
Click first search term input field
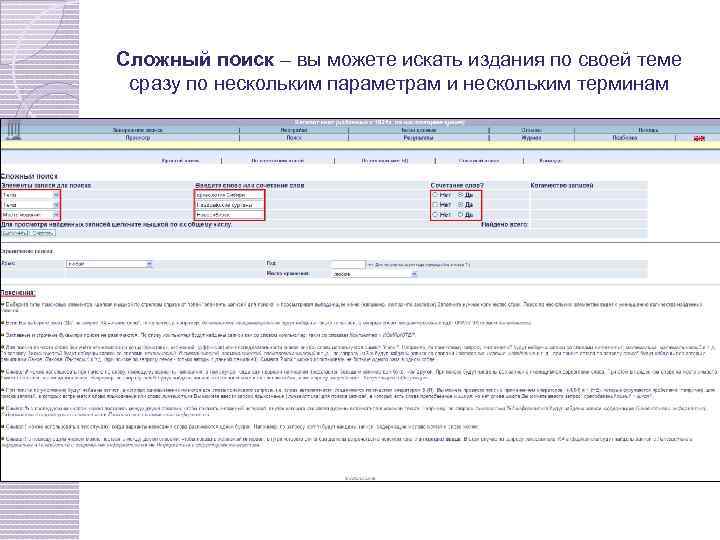tap(230, 195)
